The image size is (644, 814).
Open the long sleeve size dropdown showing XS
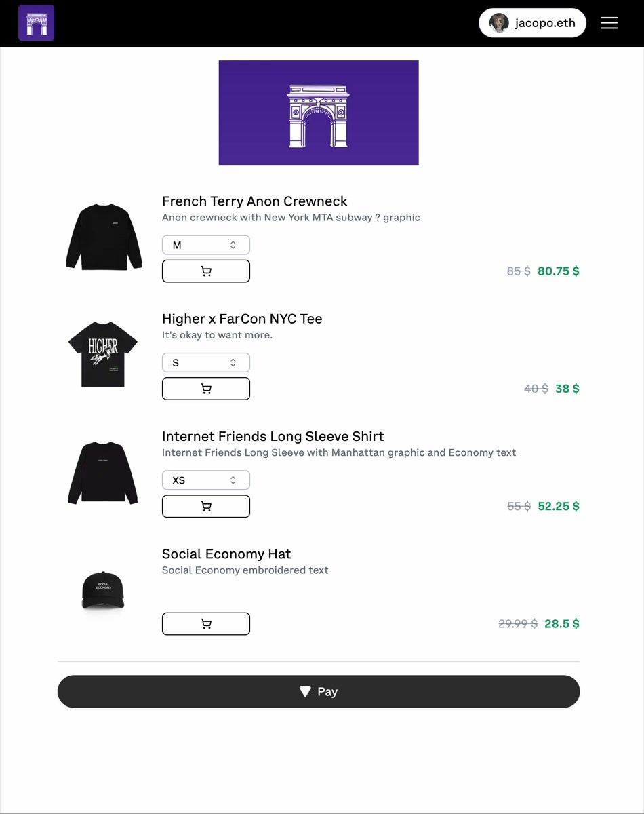206,480
